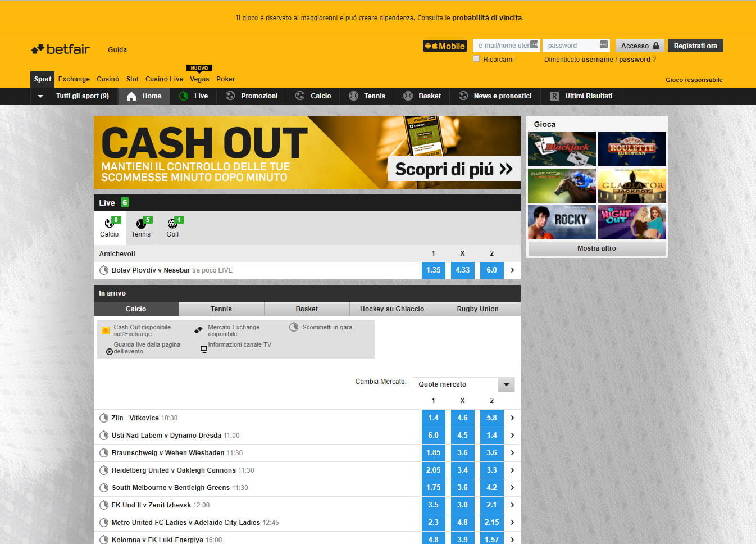The image size is (756, 544).
Task: Open the Casinò Live tab
Action: click(164, 79)
